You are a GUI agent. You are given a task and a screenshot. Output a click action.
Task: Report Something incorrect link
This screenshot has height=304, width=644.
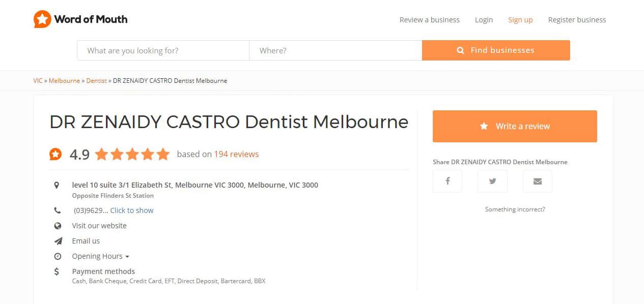(x=515, y=209)
